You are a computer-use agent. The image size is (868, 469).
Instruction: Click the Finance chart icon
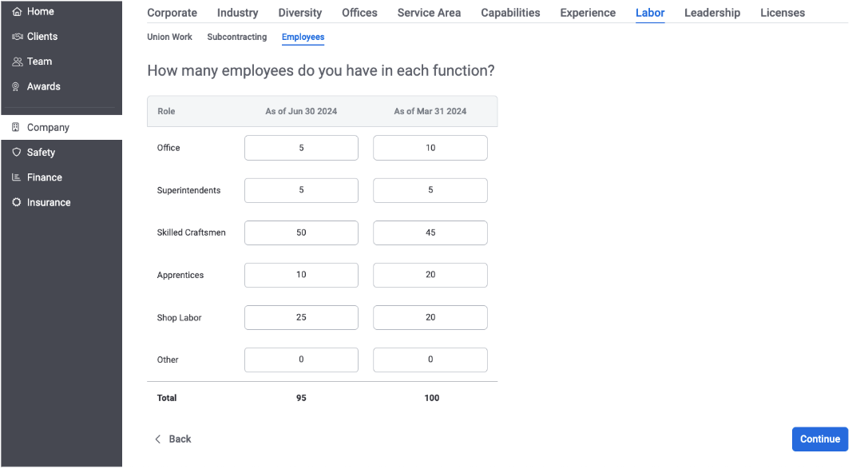tap(17, 177)
